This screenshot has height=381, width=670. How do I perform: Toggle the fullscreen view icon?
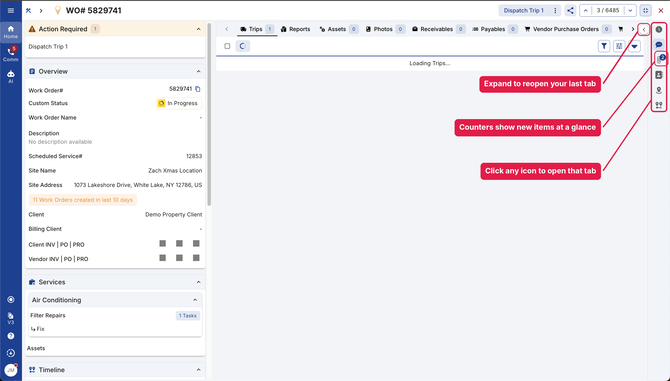[x=646, y=11]
